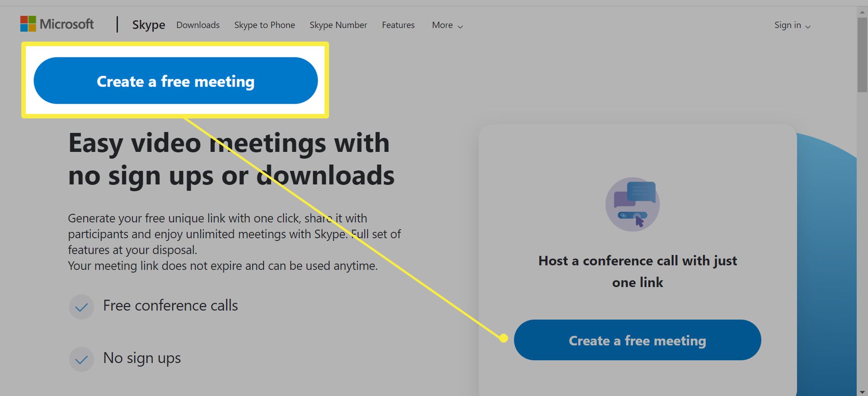Click the scrollbar down arrow

[x=862, y=391]
